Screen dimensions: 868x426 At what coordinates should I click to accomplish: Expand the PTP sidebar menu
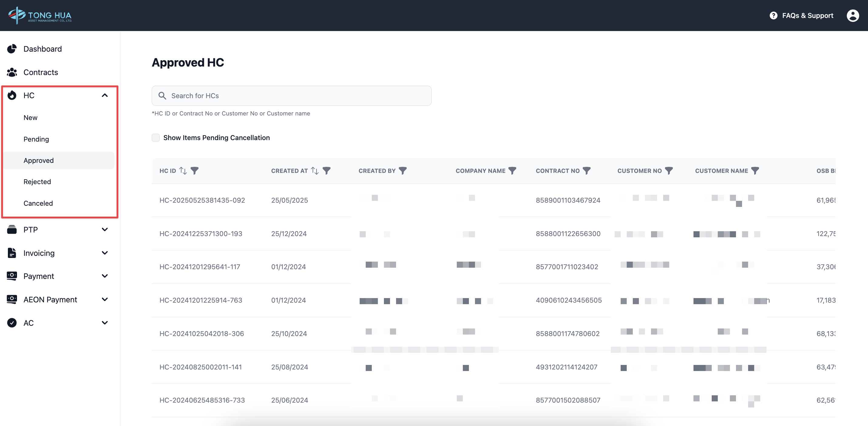(x=105, y=230)
